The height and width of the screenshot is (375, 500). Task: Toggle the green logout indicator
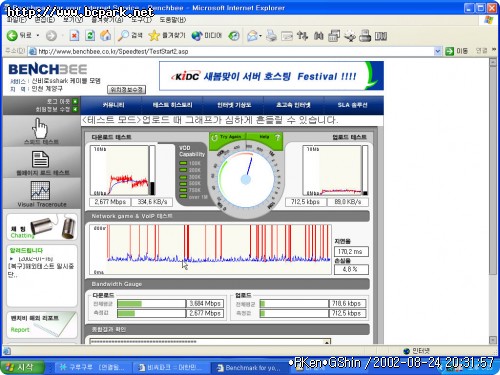(75, 101)
